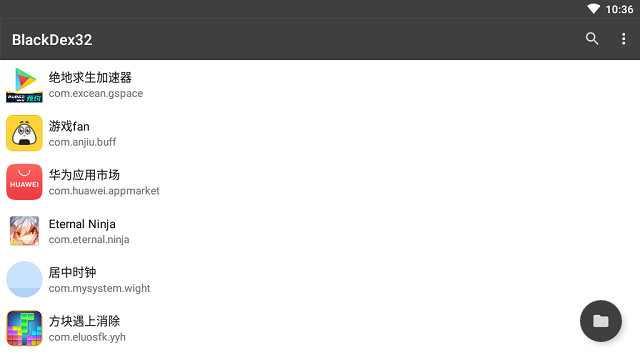Click the BlackDex32 title text
The height and width of the screenshot is (360, 640).
[52, 40]
